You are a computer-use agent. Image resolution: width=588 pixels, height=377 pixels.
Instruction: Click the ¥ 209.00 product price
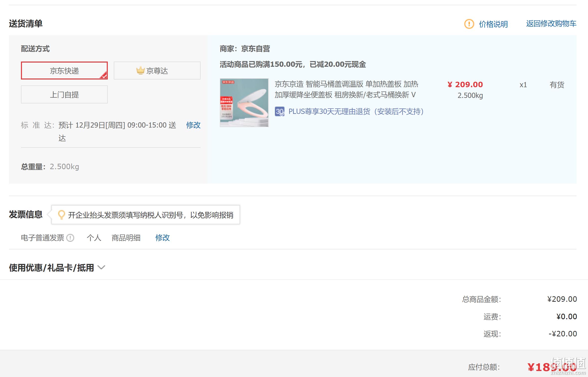click(x=465, y=84)
